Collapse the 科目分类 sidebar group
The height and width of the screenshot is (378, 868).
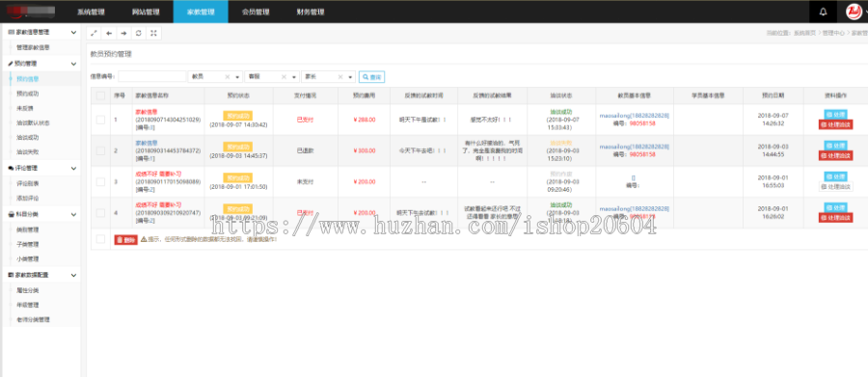pos(74,214)
